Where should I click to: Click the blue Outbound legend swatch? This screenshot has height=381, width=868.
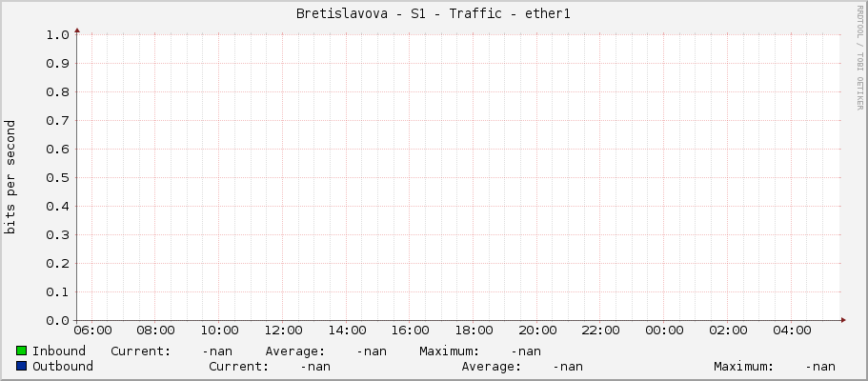22,366
